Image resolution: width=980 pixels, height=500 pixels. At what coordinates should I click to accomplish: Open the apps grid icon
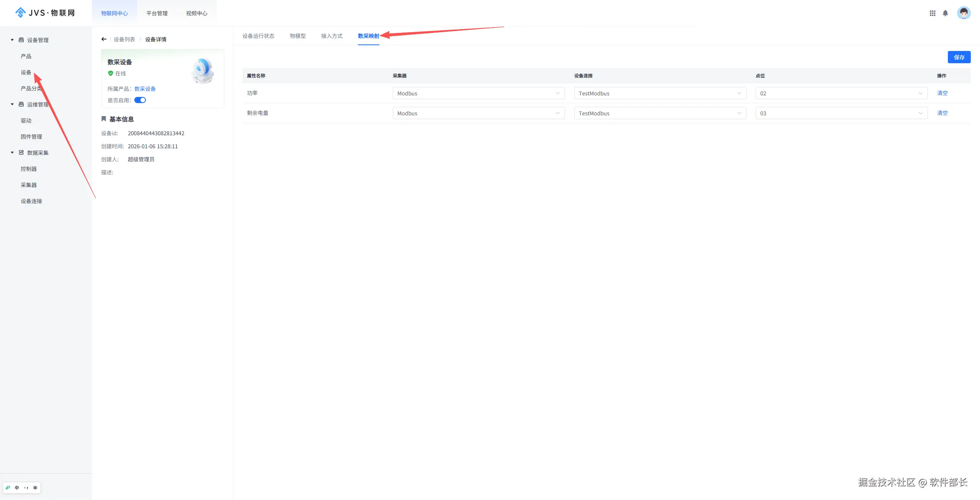(933, 13)
